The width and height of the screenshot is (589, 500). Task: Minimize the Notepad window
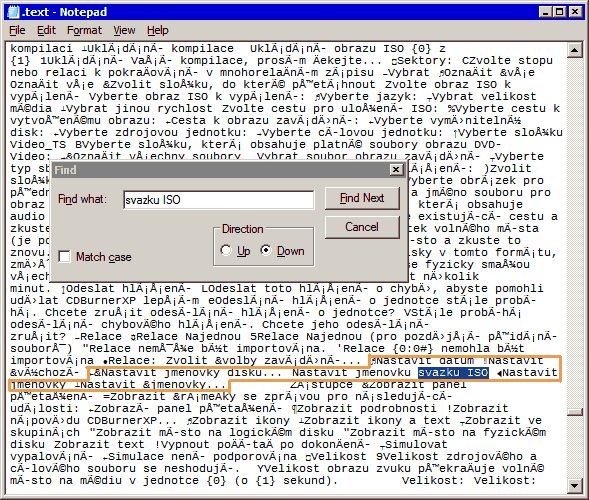point(545,12)
